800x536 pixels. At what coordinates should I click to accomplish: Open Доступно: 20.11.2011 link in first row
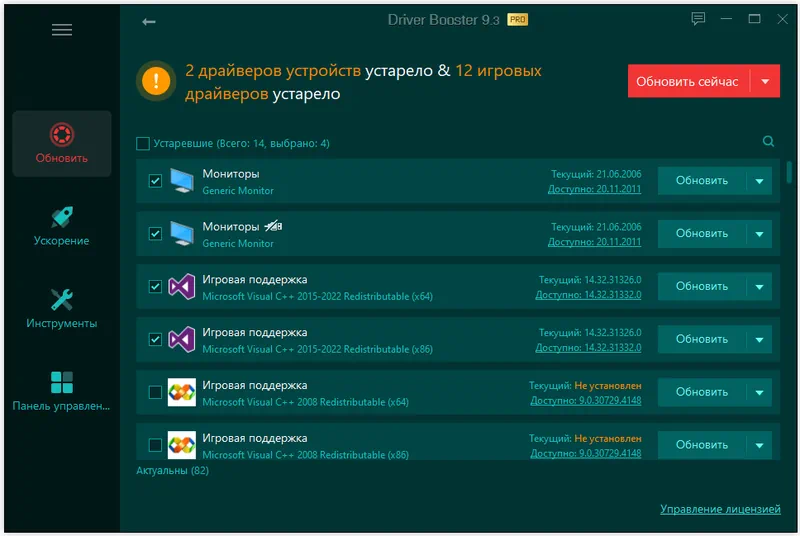[594, 189]
